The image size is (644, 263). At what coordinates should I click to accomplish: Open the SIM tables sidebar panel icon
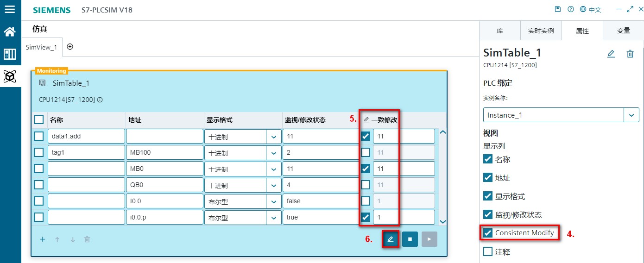[10, 54]
